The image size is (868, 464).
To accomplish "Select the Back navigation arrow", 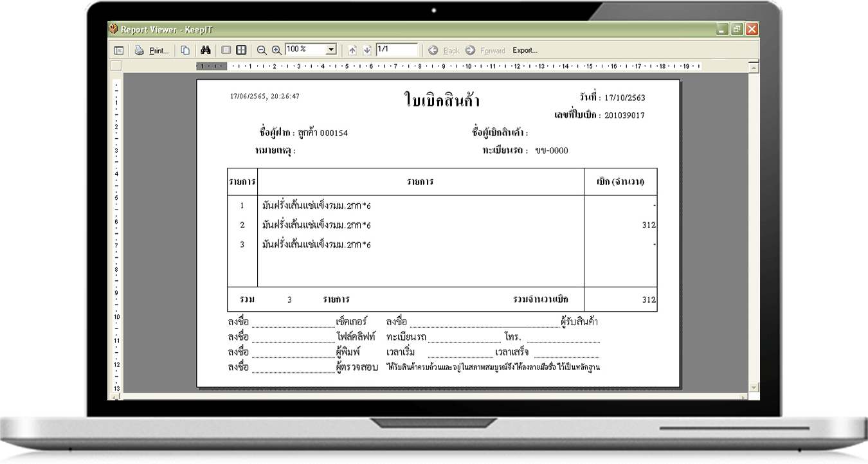I will click(x=434, y=50).
